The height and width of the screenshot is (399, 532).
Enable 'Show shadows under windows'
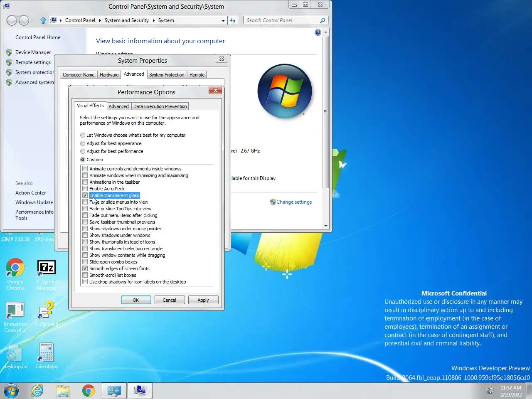pos(85,235)
